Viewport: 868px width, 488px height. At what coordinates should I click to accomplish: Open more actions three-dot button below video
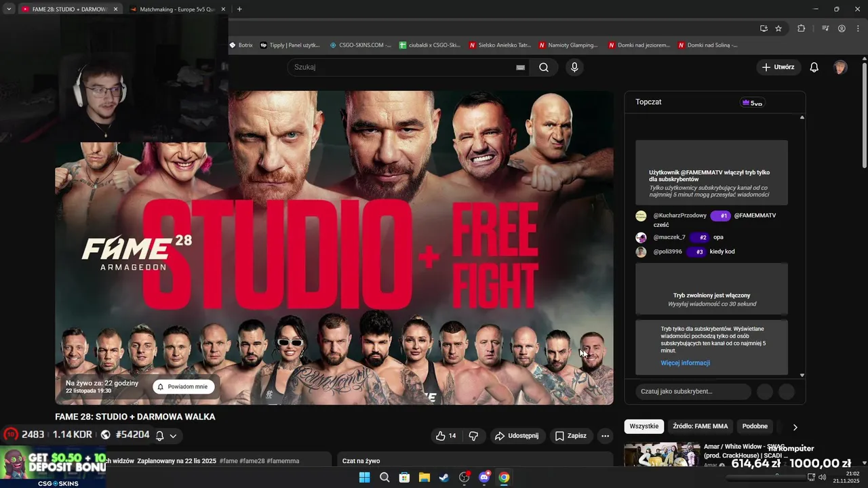pyautogui.click(x=606, y=436)
